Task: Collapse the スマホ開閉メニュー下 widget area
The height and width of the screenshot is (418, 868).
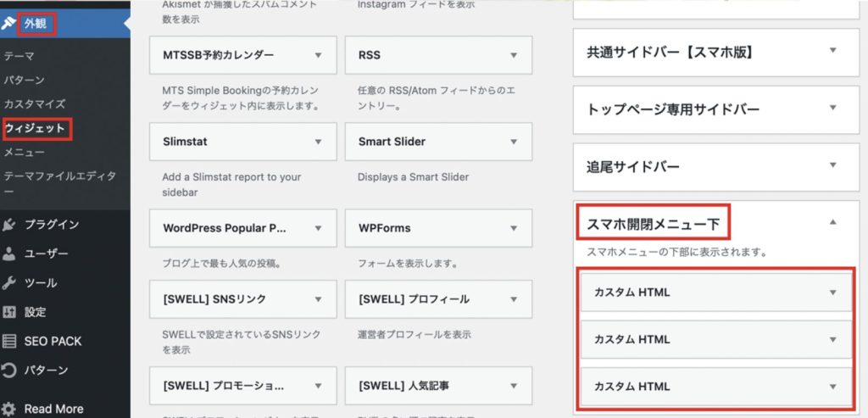Action: (x=832, y=222)
